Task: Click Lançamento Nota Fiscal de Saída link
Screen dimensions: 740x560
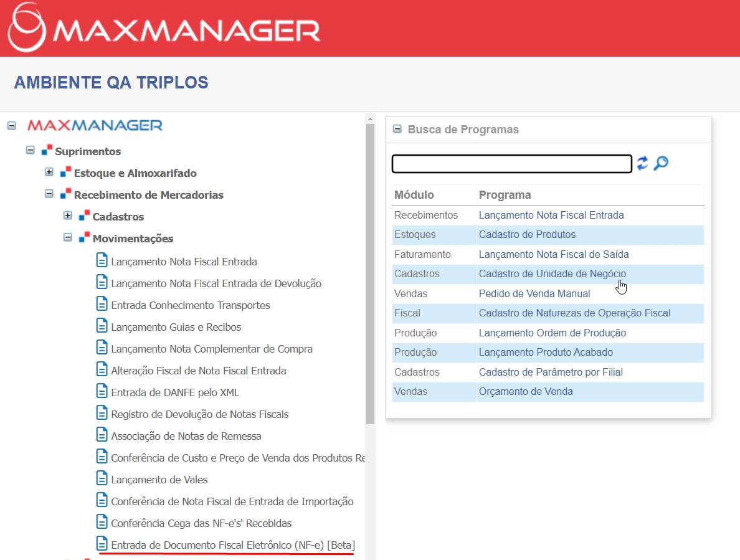Action: [554, 254]
